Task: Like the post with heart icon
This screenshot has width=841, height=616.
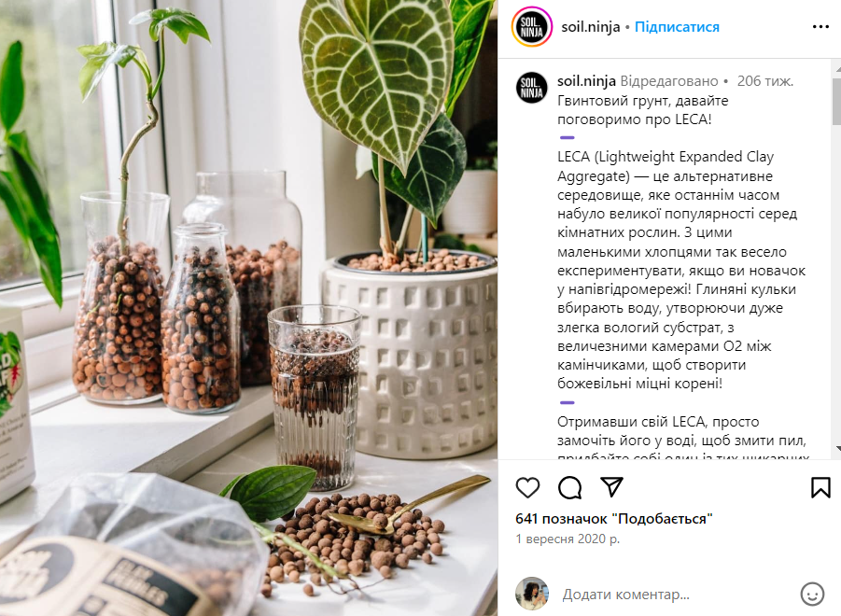Action: (x=527, y=487)
